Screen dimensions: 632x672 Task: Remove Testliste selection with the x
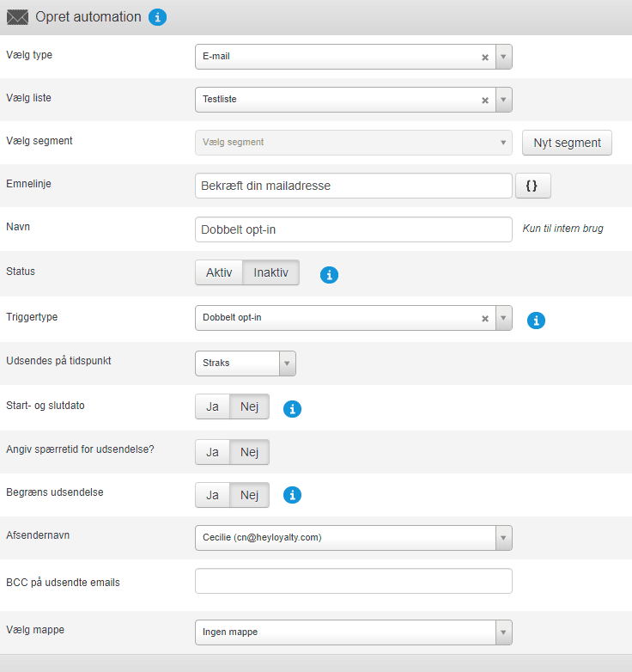click(x=484, y=101)
